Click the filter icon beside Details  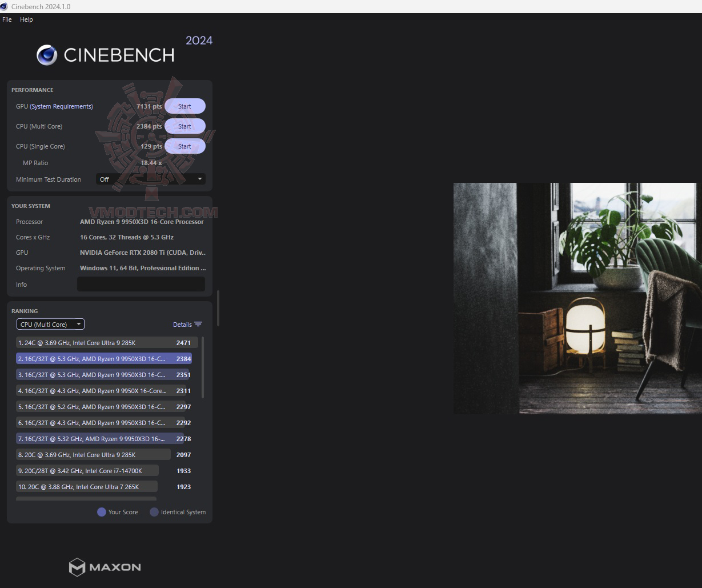pos(198,324)
